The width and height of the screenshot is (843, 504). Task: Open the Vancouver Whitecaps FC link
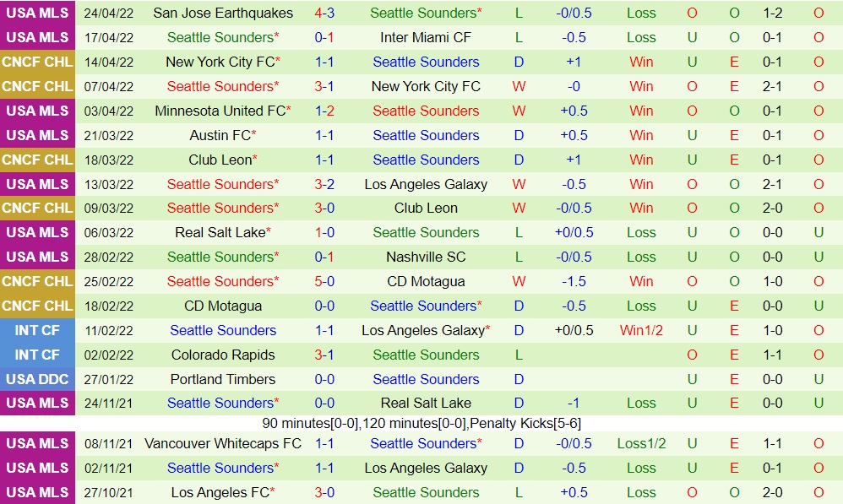click(x=223, y=443)
